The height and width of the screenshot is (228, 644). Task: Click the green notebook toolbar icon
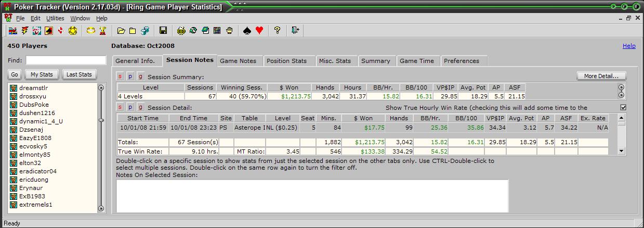pyautogui.click(x=205, y=30)
